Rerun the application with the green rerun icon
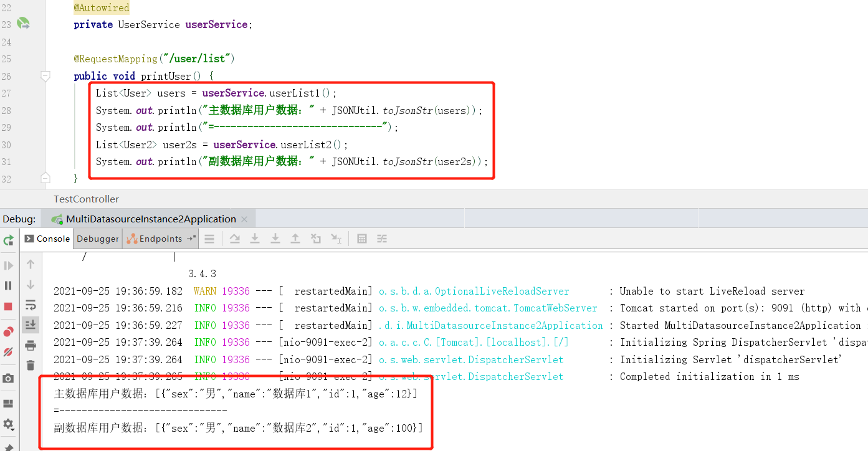The image size is (868, 451). tap(9, 240)
